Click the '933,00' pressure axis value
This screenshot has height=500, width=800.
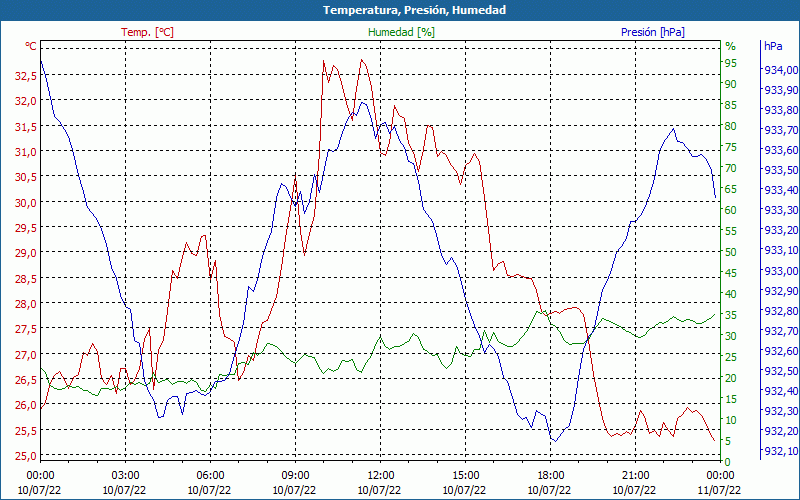781,270
